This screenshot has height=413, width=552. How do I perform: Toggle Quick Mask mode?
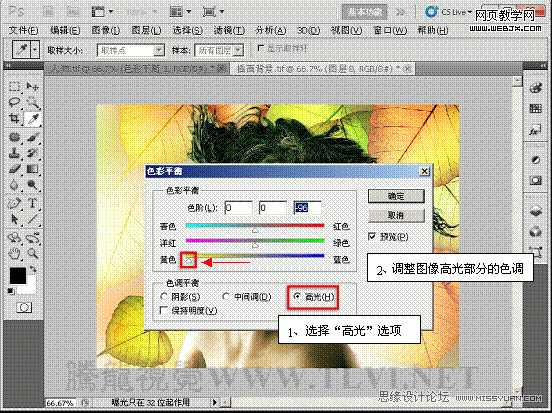(x=24, y=307)
